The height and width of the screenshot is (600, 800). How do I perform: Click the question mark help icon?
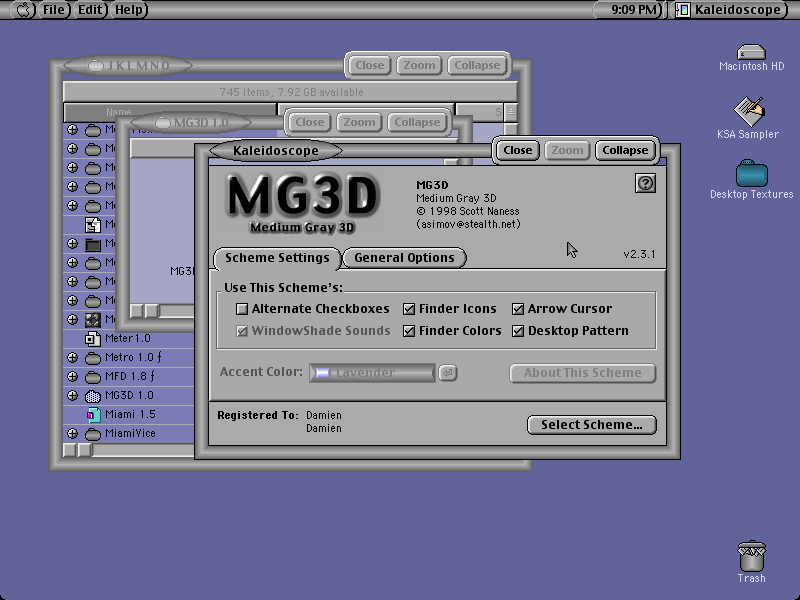click(645, 183)
